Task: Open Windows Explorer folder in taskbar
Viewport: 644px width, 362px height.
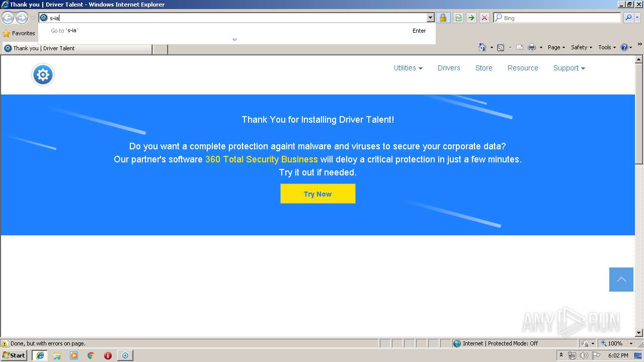Action: [57, 355]
